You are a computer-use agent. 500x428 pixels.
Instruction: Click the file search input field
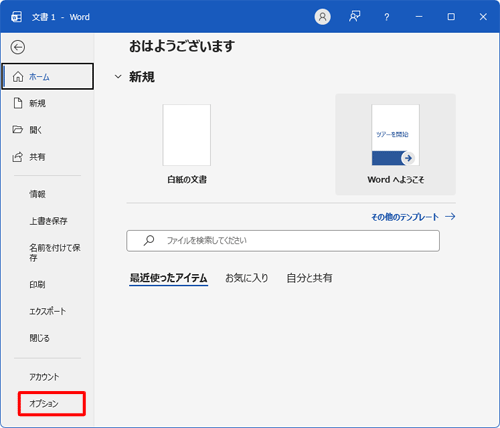[x=283, y=241]
